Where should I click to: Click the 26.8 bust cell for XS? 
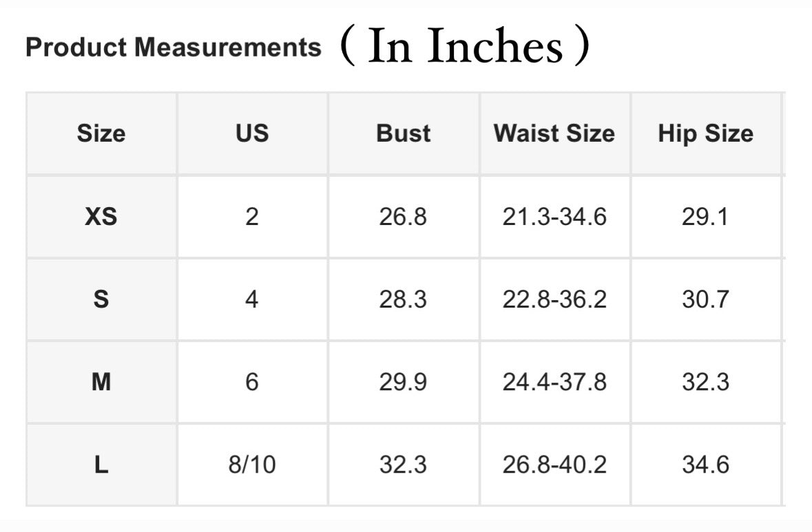(x=404, y=216)
